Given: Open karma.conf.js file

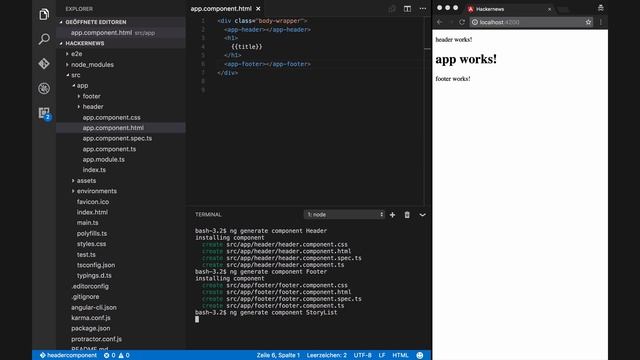Looking at the screenshot, I should (x=91, y=318).
